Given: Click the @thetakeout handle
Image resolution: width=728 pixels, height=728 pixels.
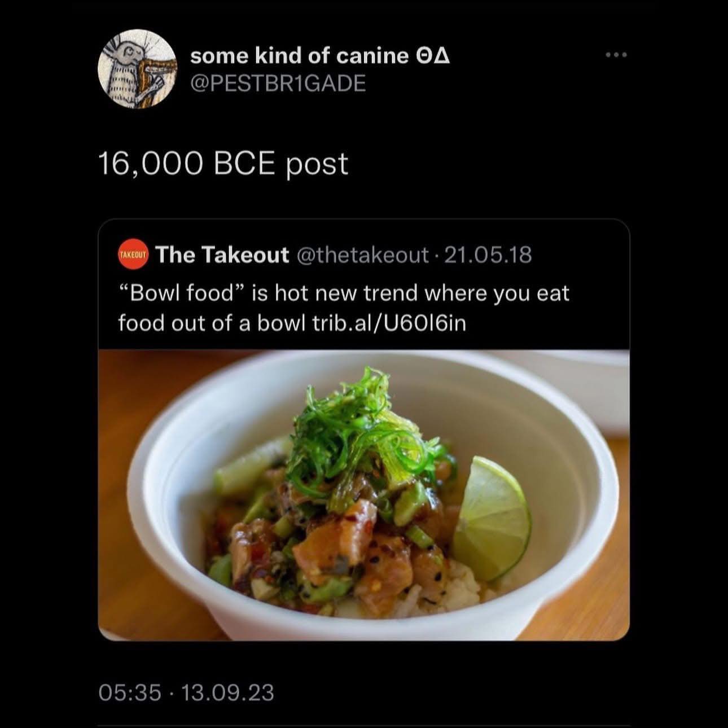Looking at the screenshot, I should pos(362,255).
